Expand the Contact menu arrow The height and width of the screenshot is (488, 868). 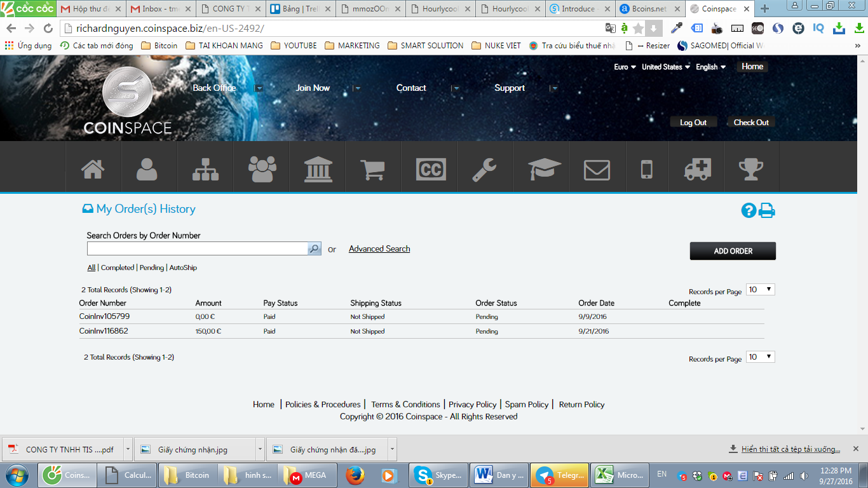point(456,88)
